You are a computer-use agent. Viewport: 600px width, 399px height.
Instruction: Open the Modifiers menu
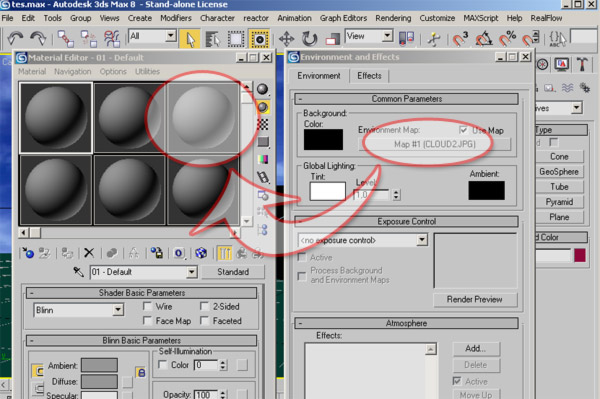(x=176, y=18)
